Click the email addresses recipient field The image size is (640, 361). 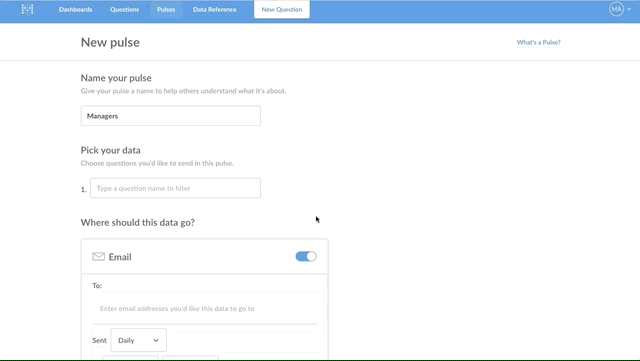(204, 308)
